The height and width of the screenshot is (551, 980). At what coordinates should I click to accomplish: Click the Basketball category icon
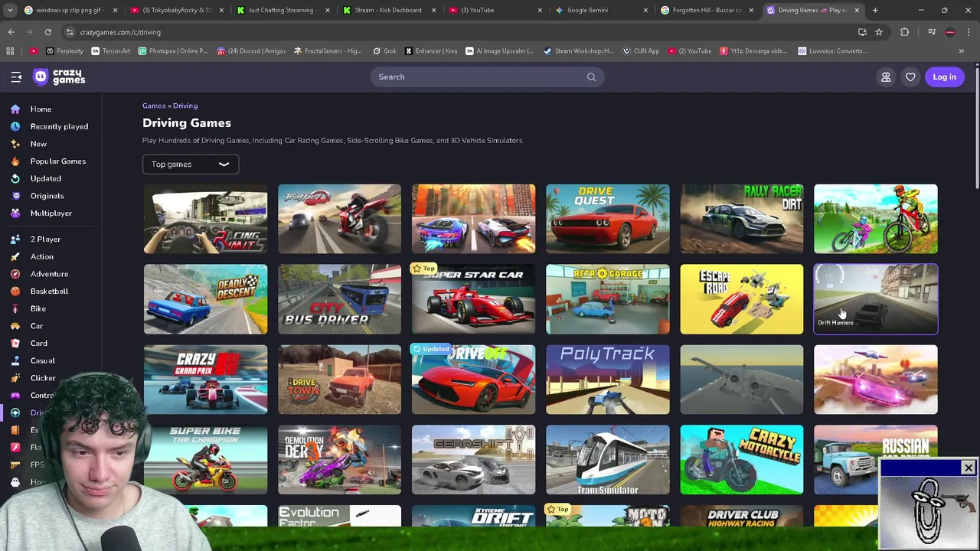(x=15, y=292)
